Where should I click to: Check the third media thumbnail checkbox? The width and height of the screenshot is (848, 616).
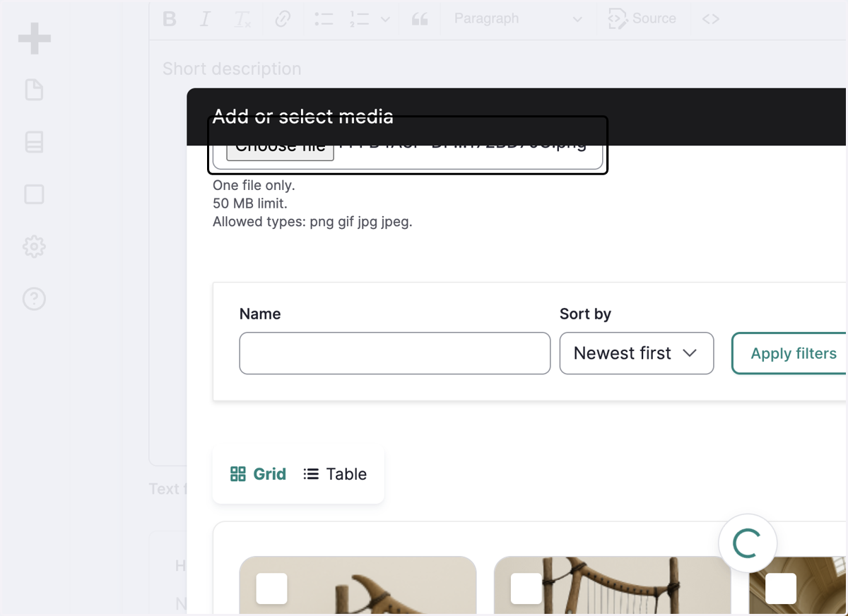(781, 588)
